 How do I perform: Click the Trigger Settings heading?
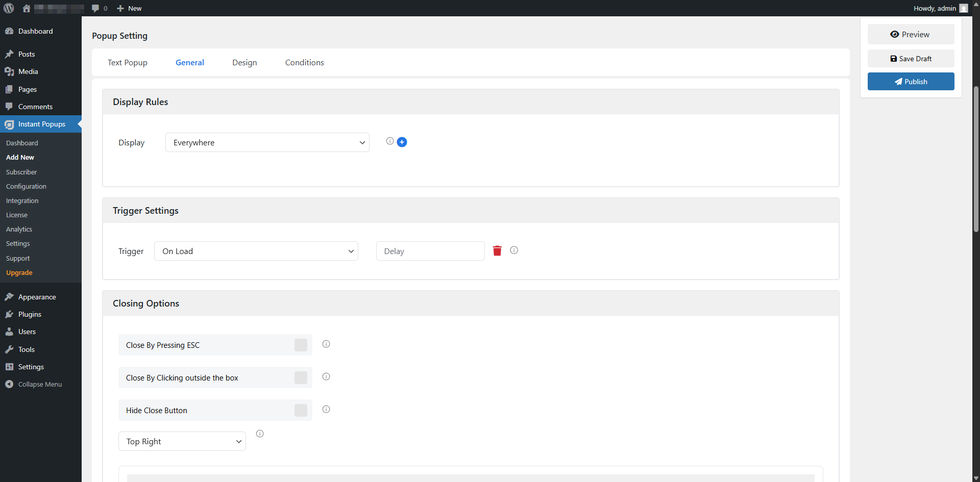coord(145,211)
